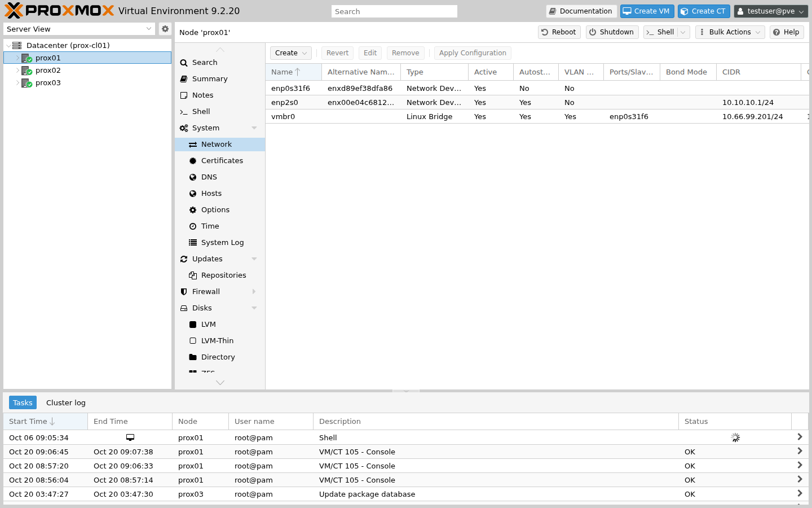The image size is (812, 508).
Task: Open the Server View dropdown
Action: (x=149, y=29)
